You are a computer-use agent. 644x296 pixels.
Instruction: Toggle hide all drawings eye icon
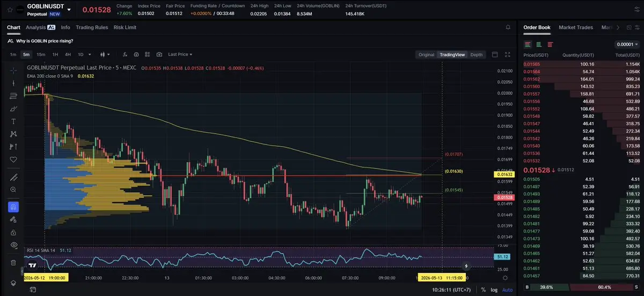click(x=13, y=245)
